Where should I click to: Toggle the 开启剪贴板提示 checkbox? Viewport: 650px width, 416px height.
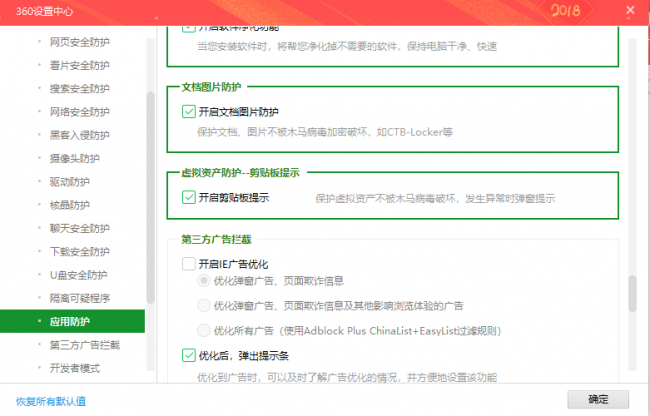click(x=189, y=197)
